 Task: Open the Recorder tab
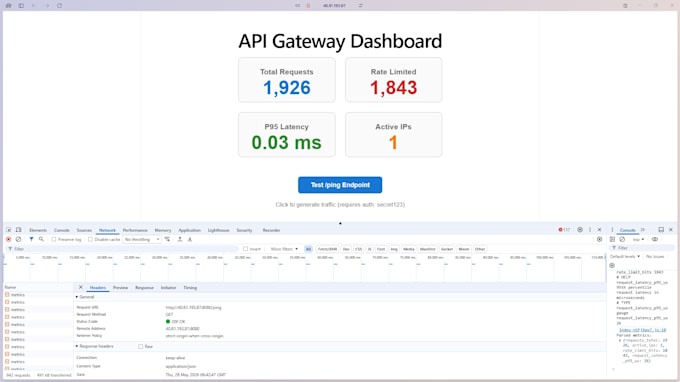tap(271, 230)
